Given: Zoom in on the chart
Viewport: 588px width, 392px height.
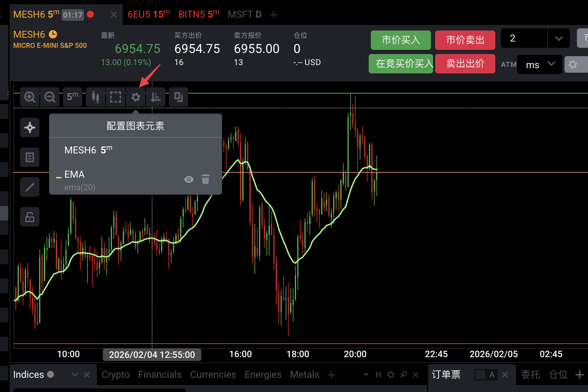Looking at the screenshot, I should 30,97.
